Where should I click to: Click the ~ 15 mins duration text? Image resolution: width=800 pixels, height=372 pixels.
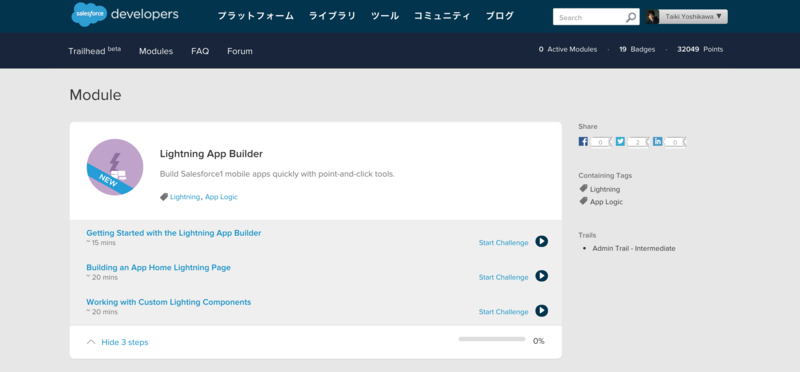pyautogui.click(x=101, y=243)
